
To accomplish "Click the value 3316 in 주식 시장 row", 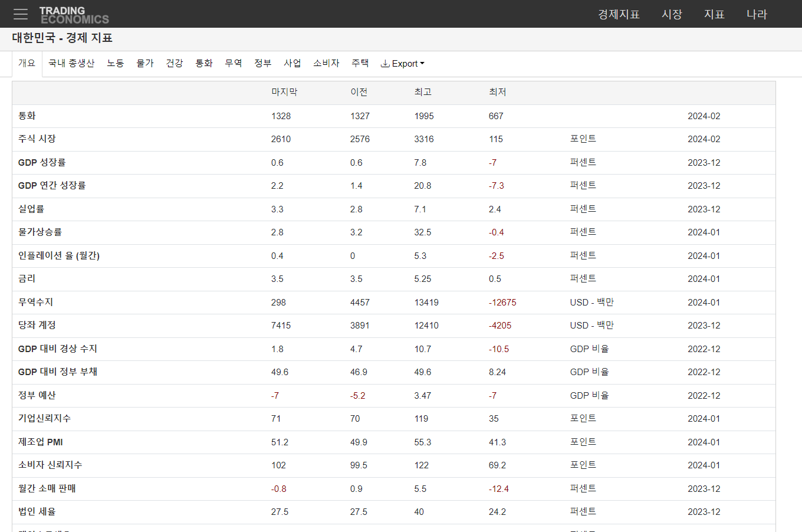I will [x=424, y=139].
